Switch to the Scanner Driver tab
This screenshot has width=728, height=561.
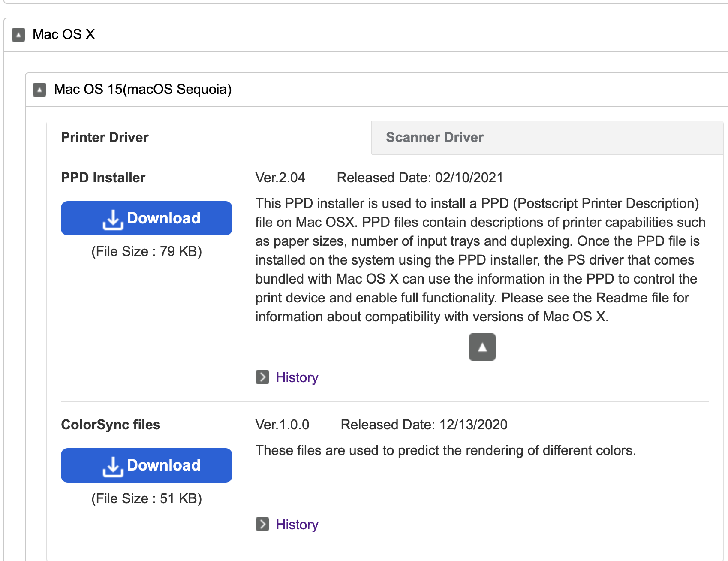pos(434,137)
